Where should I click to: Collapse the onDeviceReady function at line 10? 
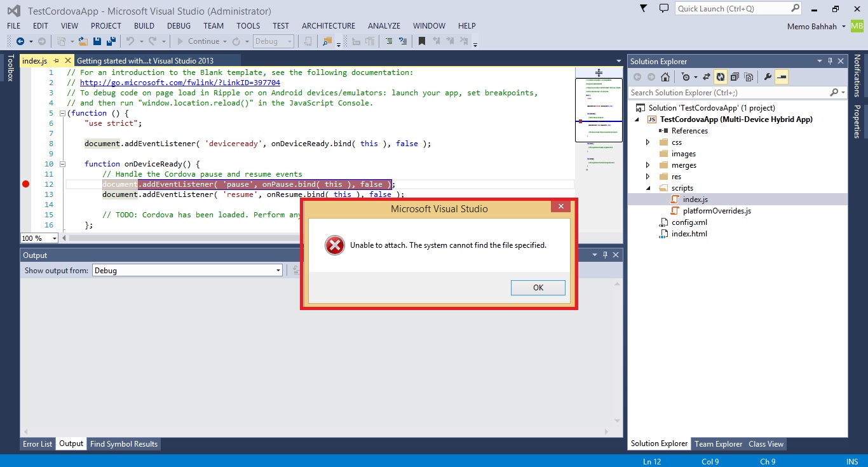tap(62, 164)
